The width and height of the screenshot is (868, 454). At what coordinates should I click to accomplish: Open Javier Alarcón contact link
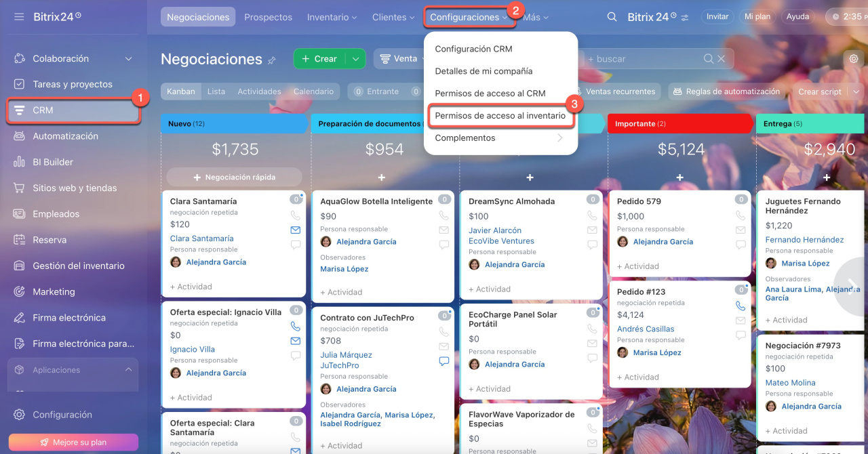pos(495,230)
